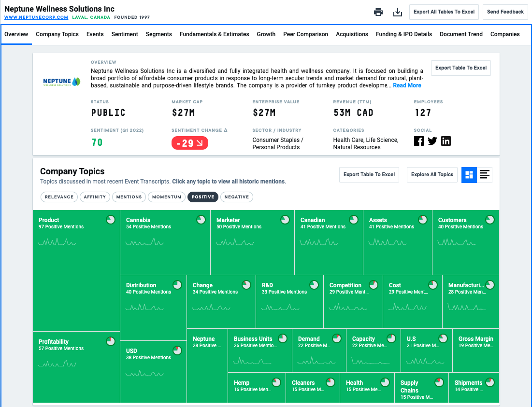The height and width of the screenshot is (407, 532).
Task: Open the Facebook social icon
Action: pos(418,141)
